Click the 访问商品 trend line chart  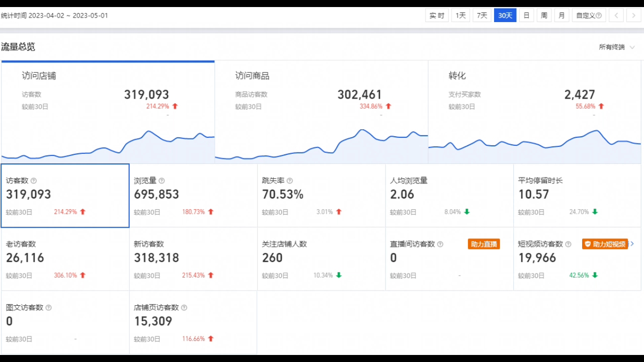[x=321, y=145]
